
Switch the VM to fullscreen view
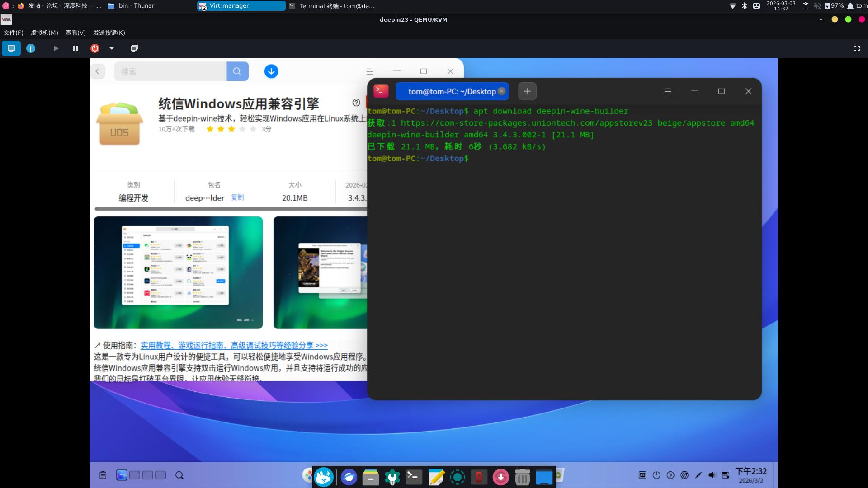coord(856,48)
